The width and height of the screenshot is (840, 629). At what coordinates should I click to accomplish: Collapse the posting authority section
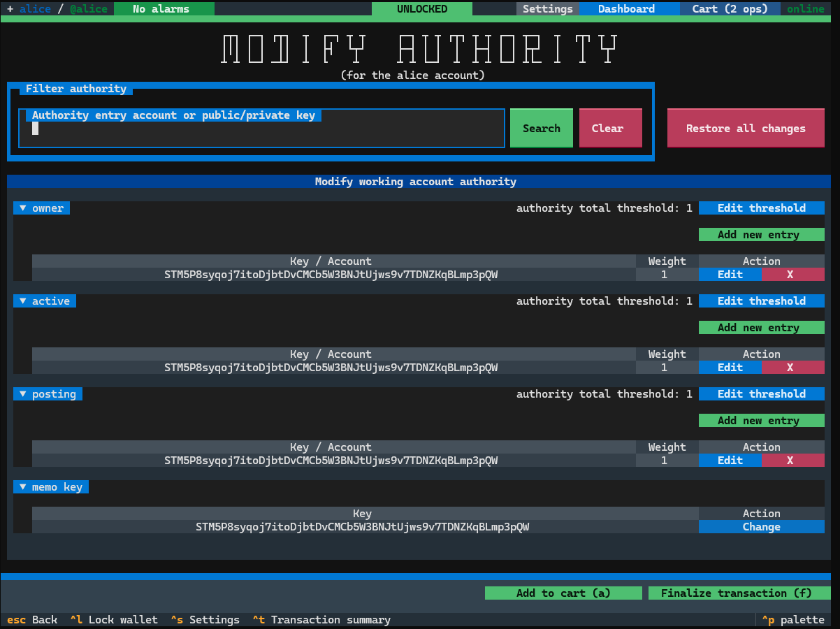(48, 394)
